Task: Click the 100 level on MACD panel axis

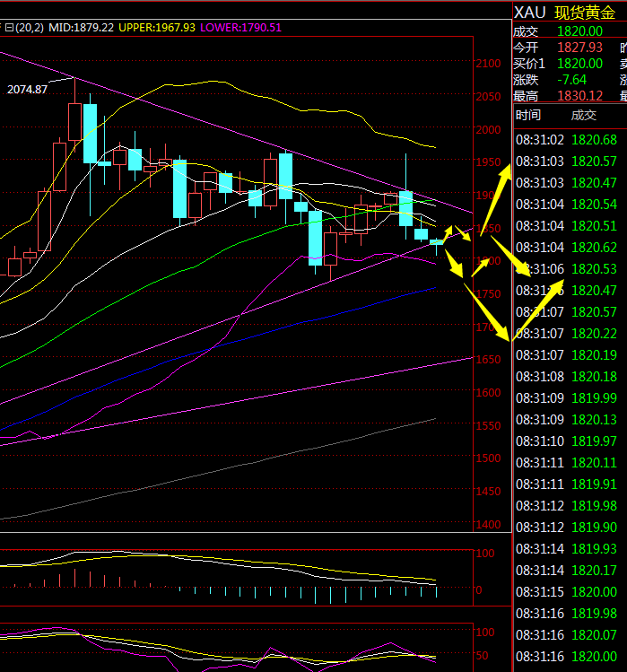Action: click(x=485, y=553)
